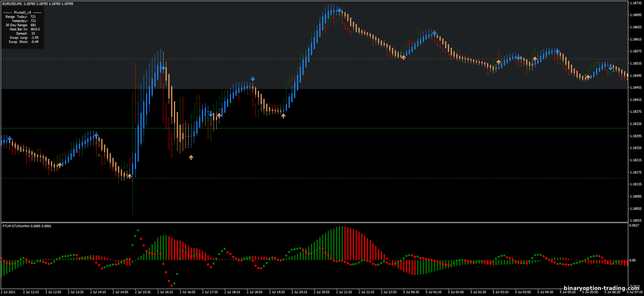Click price level 1.18175 on the axis
The image size is (644, 296).
pyautogui.click(x=635, y=172)
